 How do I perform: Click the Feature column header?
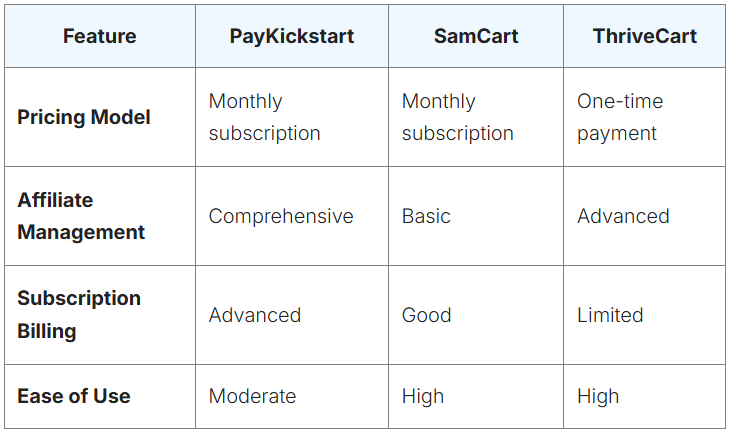(x=99, y=37)
